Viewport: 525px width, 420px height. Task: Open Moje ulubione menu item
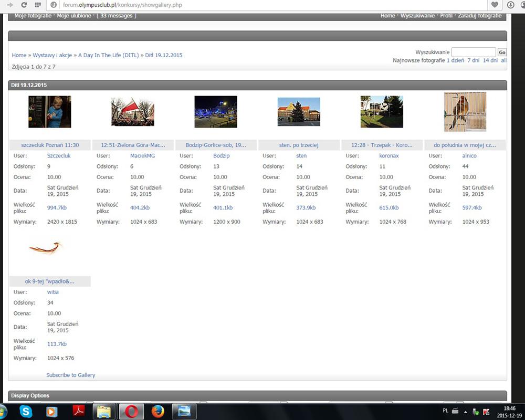point(74,16)
